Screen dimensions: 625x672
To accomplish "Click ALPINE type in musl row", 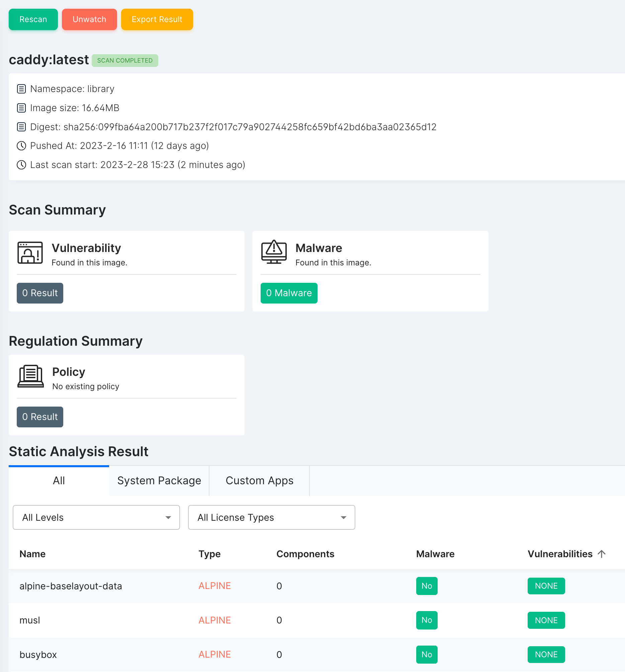I will [215, 620].
